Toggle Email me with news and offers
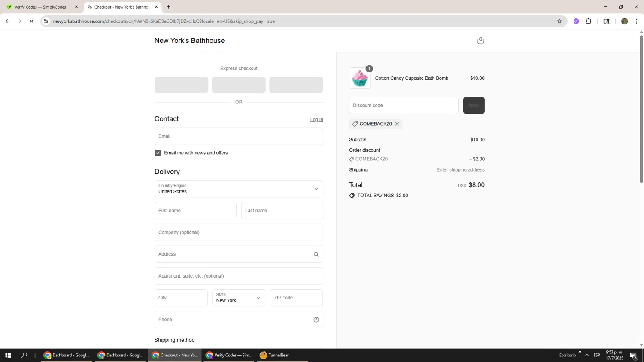Image resolution: width=644 pixels, height=362 pixels. pos(158,153)
